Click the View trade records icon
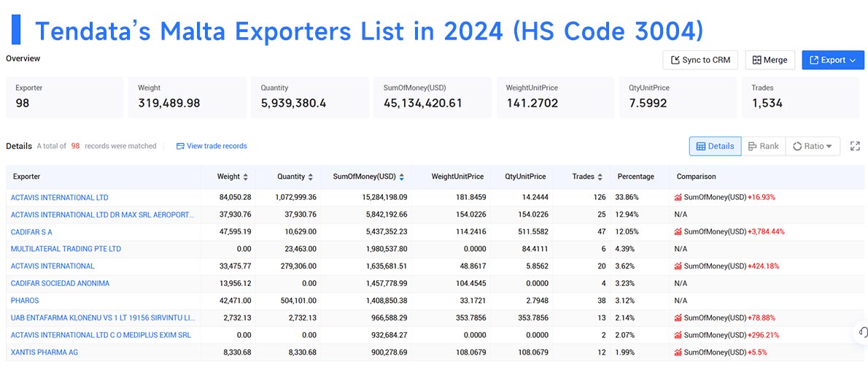 coord(180,146)
